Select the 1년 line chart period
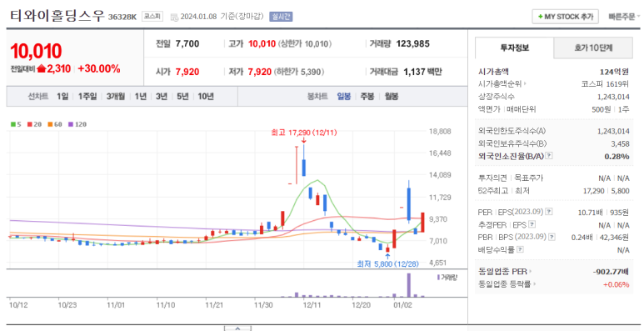The width and height of the screenshot is (644, 331). click(x=140, y=97)
